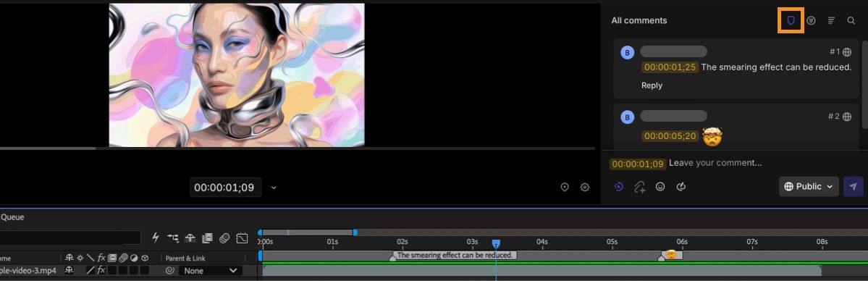Click the work area end handle
This screenshot has height=281, width=868.
coord(355,232)
